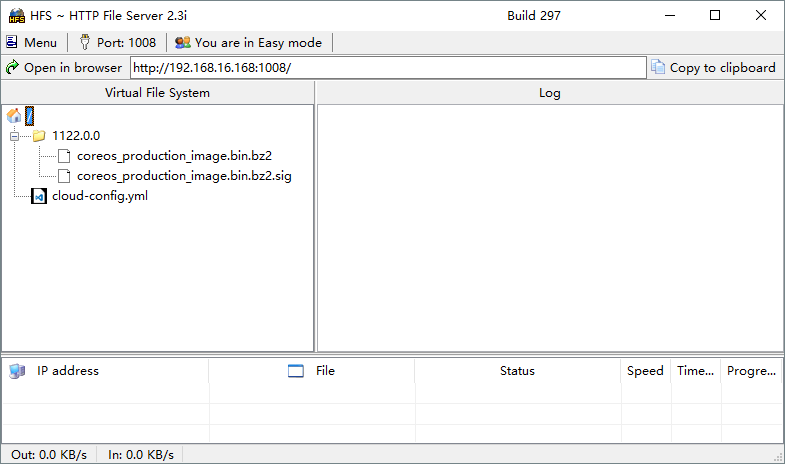
Task: Click Copy to clipboard button
Action: (x=714, y=68)
